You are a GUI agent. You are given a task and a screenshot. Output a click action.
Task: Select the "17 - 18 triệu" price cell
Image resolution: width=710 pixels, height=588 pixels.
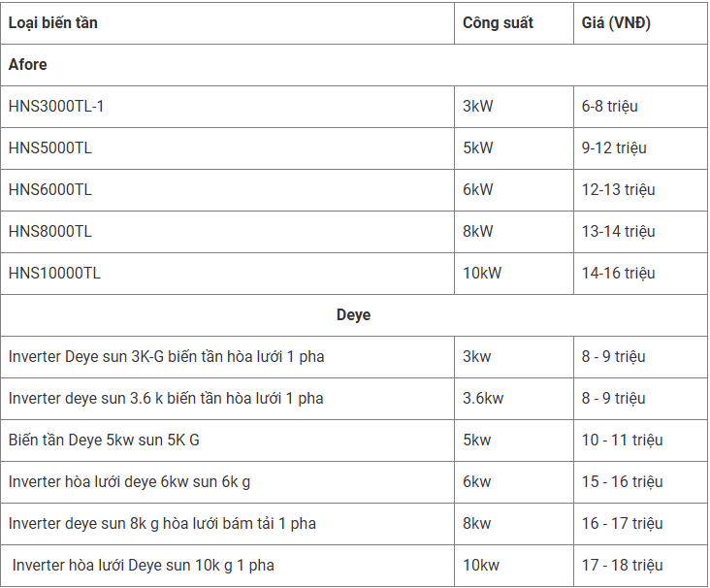click(622, 566)
